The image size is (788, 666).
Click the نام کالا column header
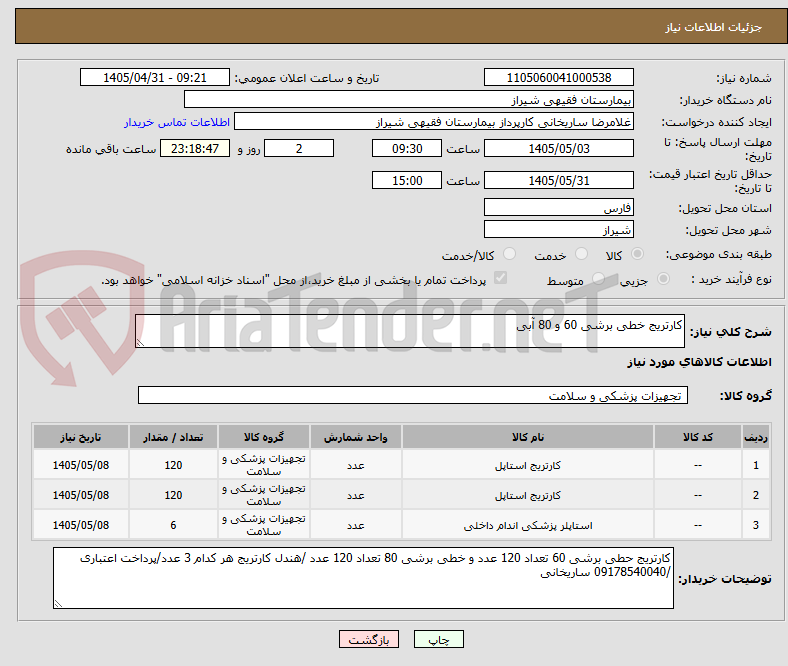pyautogui.click(x=528, y=437)
